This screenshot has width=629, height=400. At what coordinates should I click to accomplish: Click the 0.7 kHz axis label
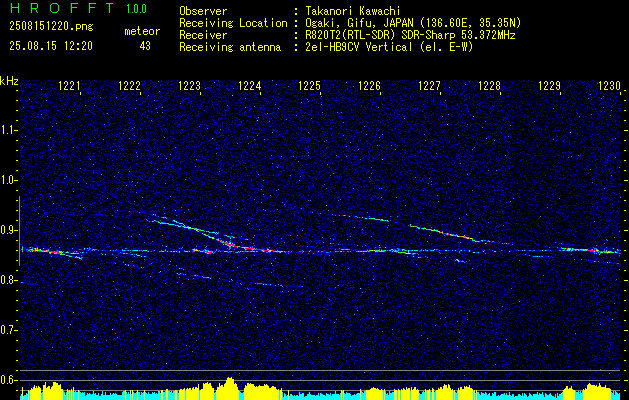click(x=7, y=330)
